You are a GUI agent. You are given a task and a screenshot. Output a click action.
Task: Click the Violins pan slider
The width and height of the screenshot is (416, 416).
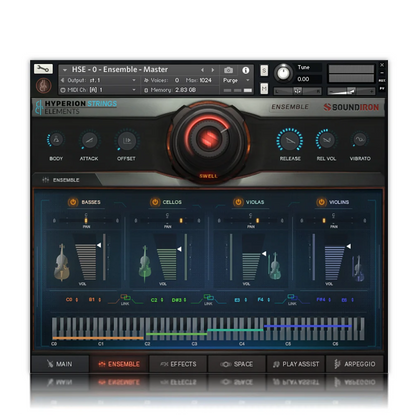pyautogui.click(x=333, y=220)
